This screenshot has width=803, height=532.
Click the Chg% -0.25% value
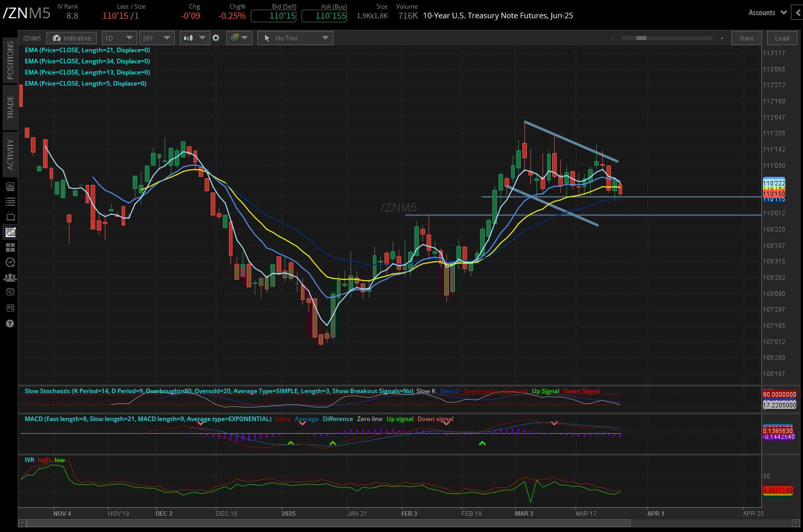pos(232,16)
